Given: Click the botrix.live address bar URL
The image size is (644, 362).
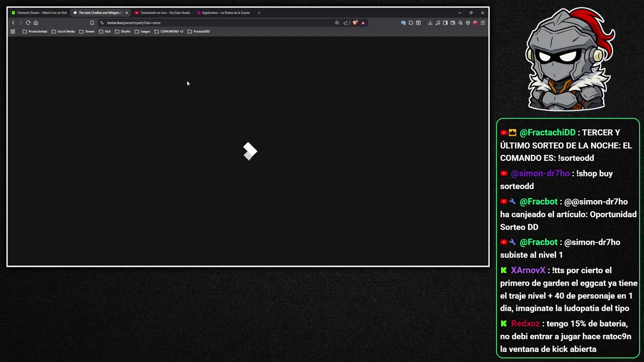Looking at the screenshot, I should coord(134,23).
